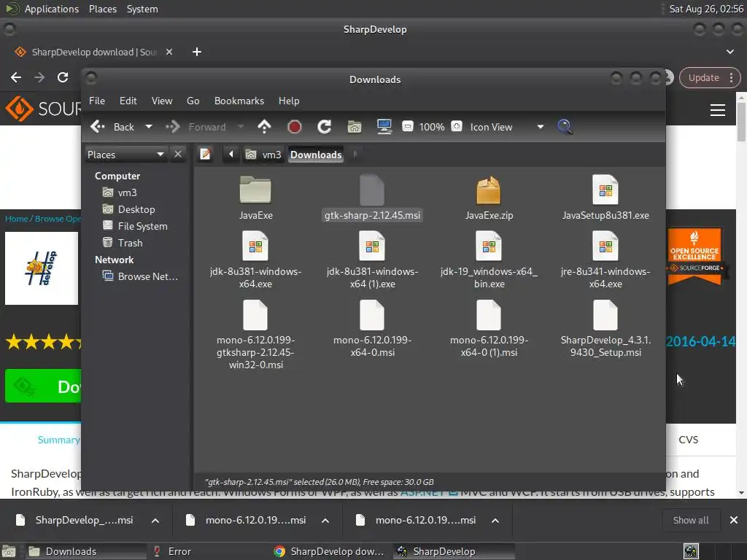Click the path bar left scroll arrow
Screen dimensions: 747x560
(x=231, y=155)
